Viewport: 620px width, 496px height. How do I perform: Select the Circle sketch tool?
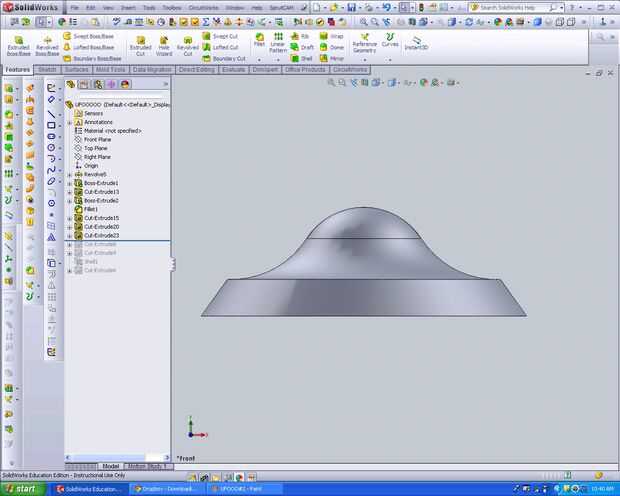tap(51, 148)
